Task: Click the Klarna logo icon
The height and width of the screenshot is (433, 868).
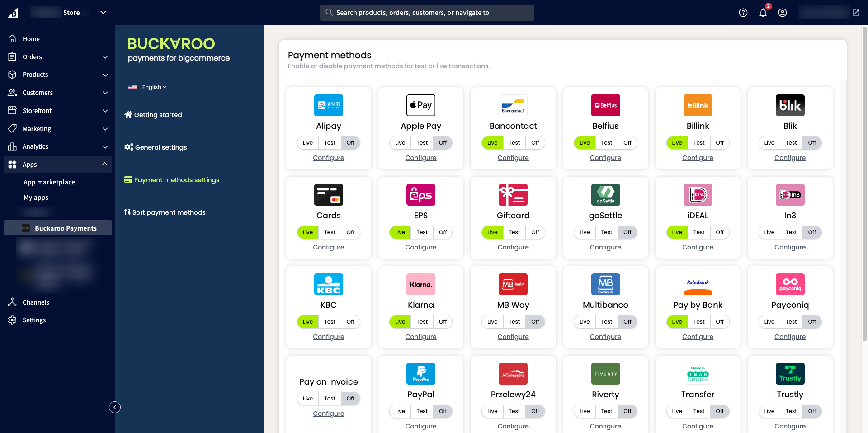Action: pyautogui.click(x=421, y=284)
